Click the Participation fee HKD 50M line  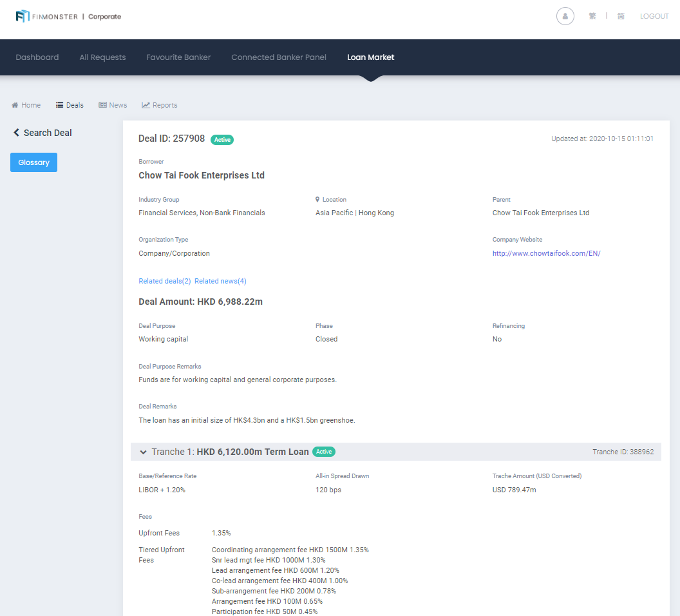(265, 611)
